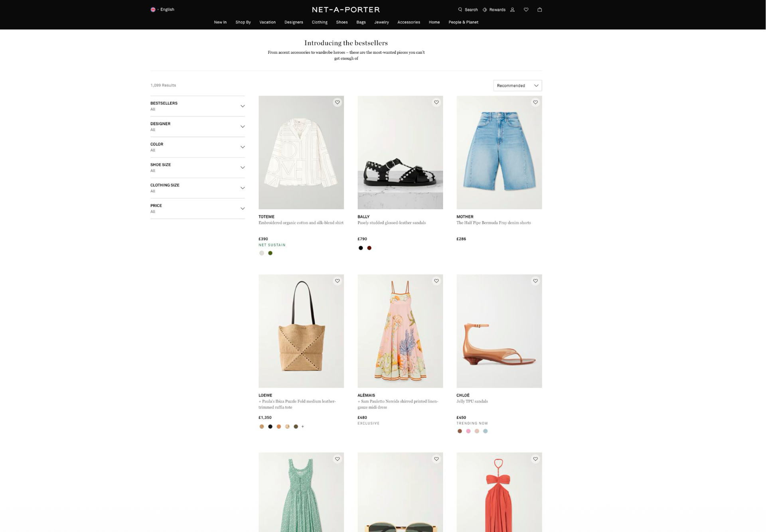The height and width of the screenshot is (532, 766).
Task: Open Rewards diamond icon link
Action: point(485,10)
